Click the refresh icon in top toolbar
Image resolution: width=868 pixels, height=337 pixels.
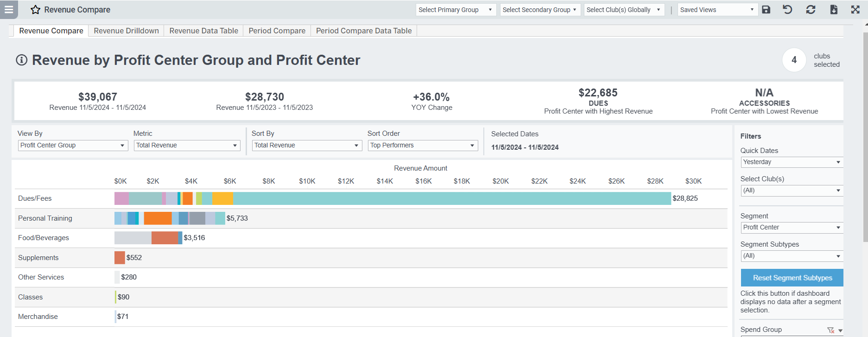[811, 10]
